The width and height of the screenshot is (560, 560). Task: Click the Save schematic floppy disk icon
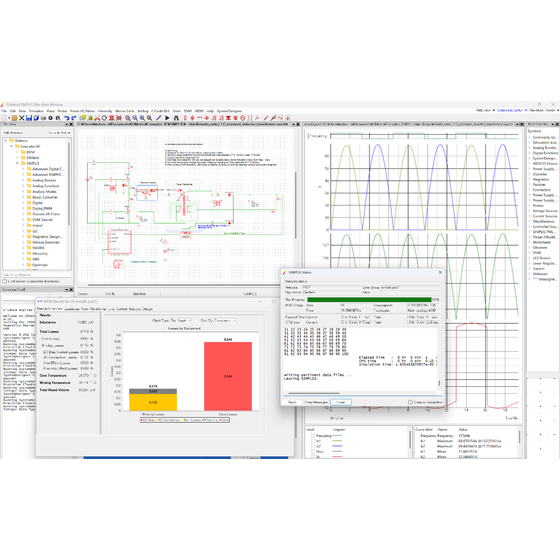29,118
